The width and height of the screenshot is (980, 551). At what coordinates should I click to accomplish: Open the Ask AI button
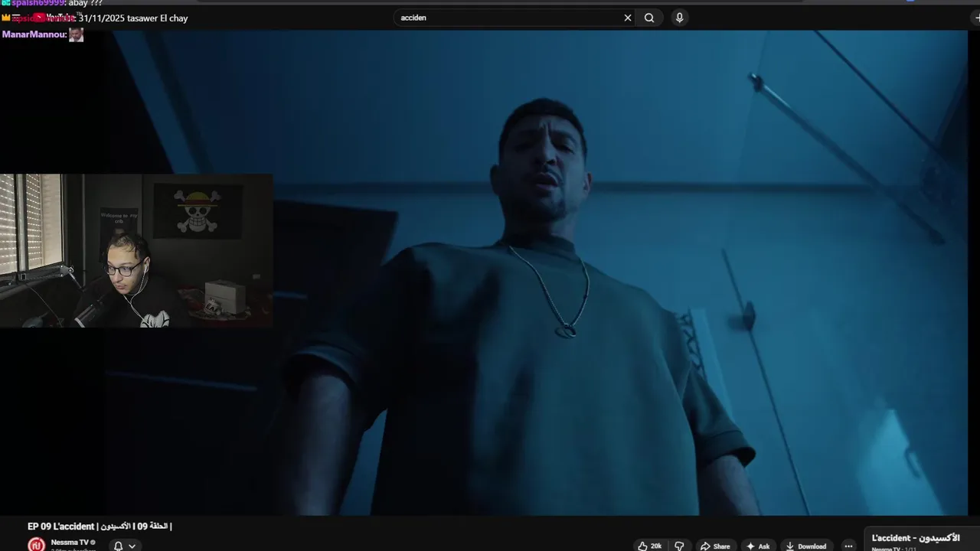tap(758, 546)
